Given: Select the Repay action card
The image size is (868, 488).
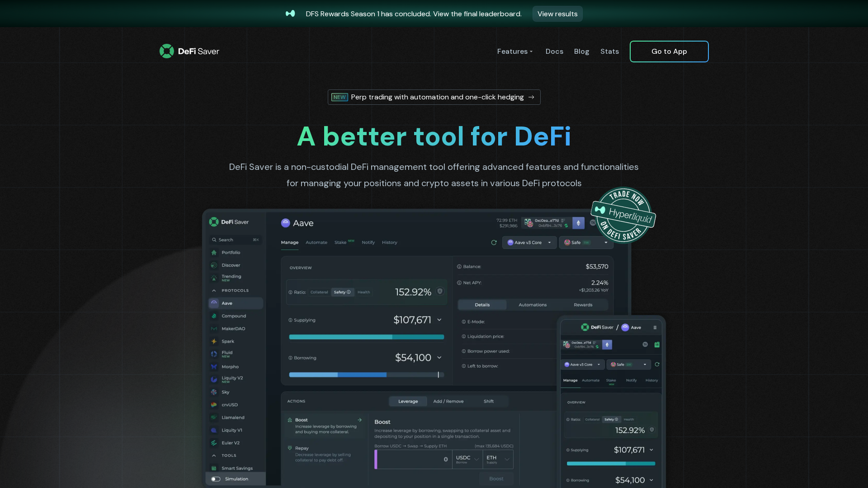Looking at the screenshot, I should tap(324, 454).
